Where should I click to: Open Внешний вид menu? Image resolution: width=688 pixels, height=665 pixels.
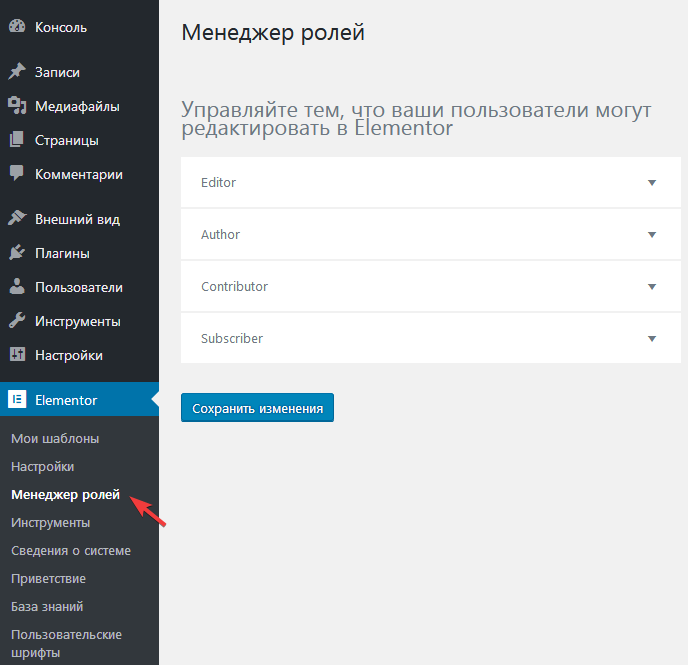click(x=79, y=219)
